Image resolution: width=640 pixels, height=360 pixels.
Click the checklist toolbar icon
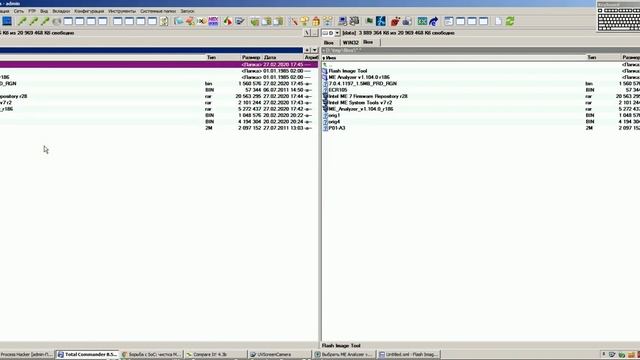click(240, 21)
